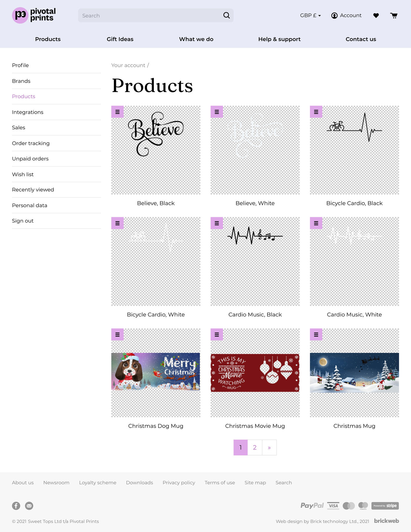Open the shopping cart icon

[393, 15]
